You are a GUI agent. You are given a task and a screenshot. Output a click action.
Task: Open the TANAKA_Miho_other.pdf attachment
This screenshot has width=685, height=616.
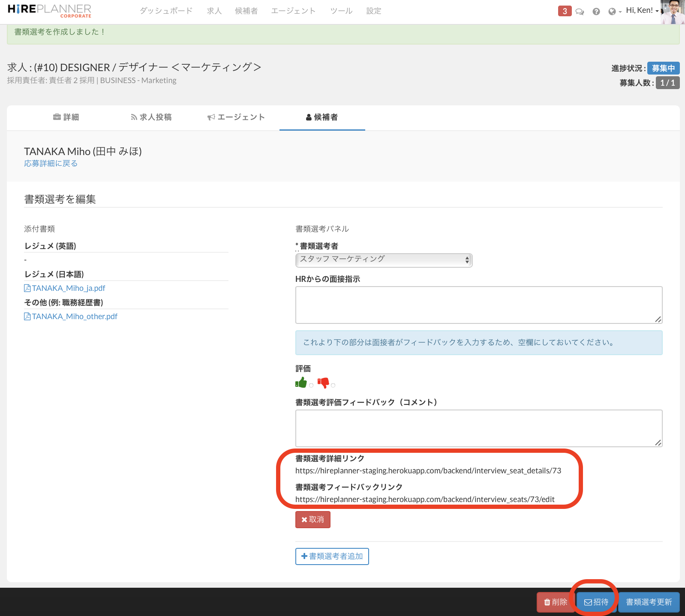pyautogui.click(x=74, y=317)
